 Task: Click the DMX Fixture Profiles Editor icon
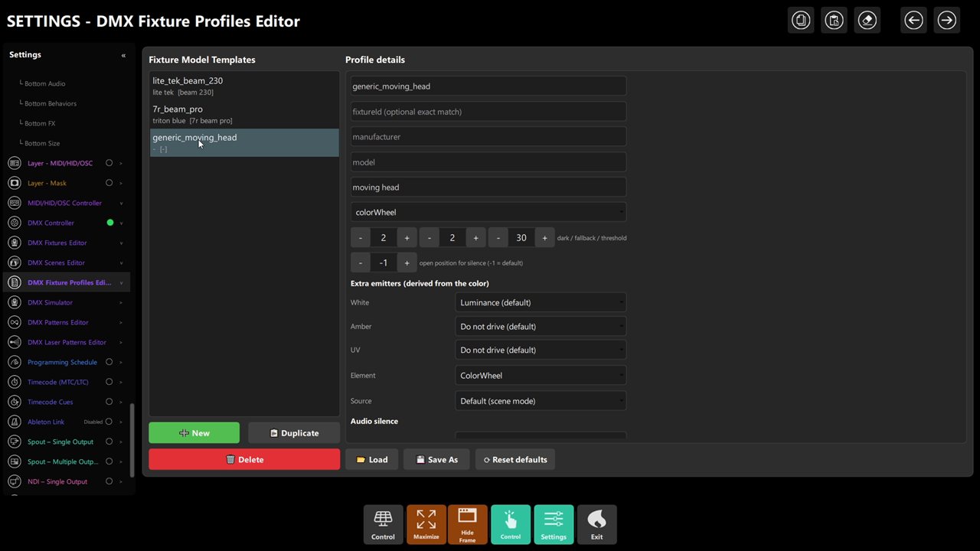[x=14, y=282]
